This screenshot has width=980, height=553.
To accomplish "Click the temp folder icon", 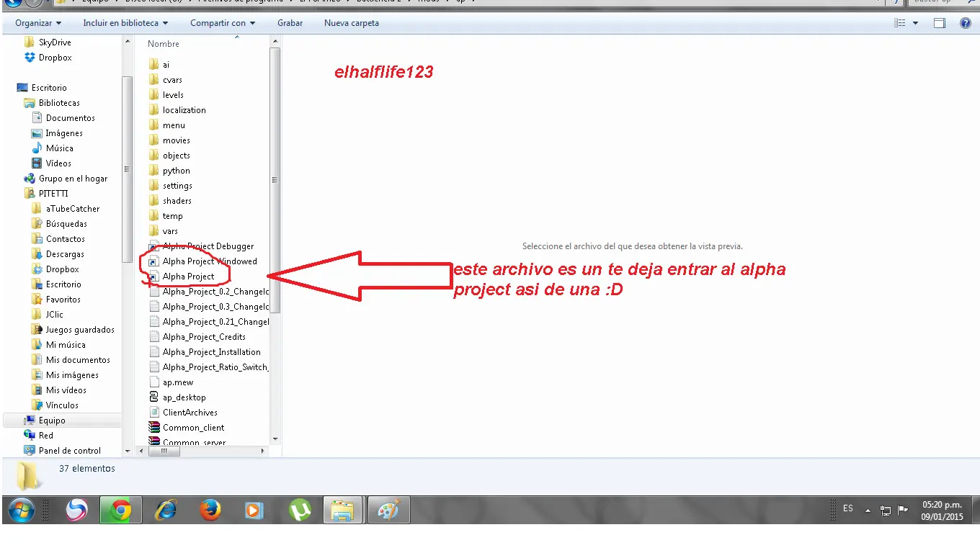I will (x=153, y=216).
